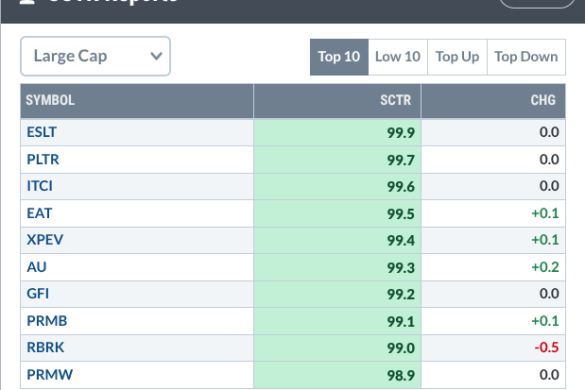Click the SCTR Reports header icon
The height and width of the screenshot is (390, 585).
click(27, 2)
